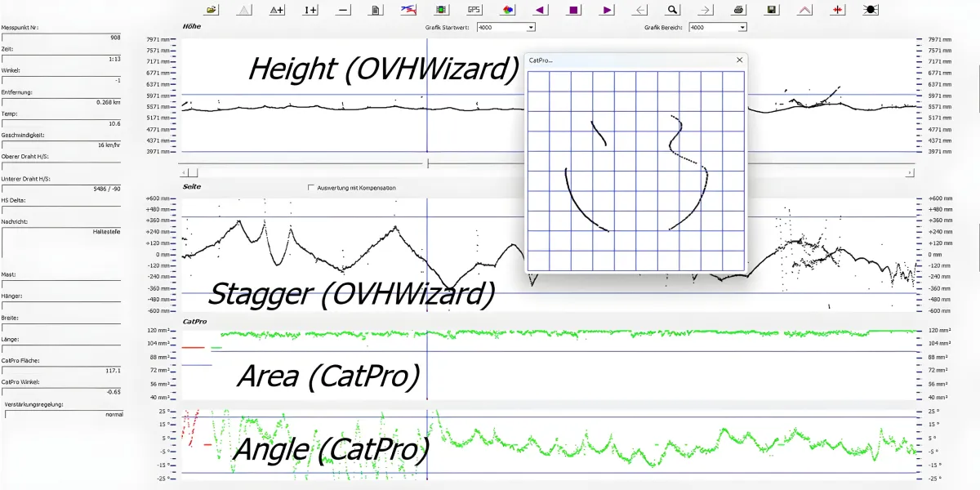
Task: Save using the floppy disk icon
Action: tap(771, 10)
